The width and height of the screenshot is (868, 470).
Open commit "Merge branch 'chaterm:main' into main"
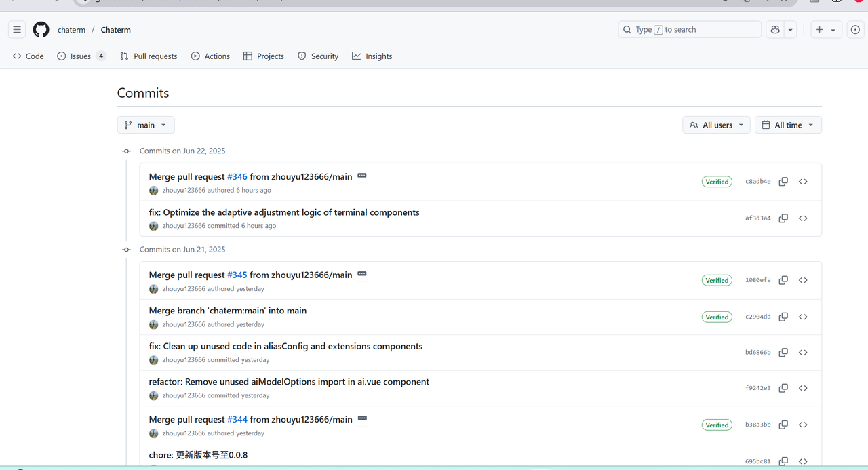click(x=228, y=311)
